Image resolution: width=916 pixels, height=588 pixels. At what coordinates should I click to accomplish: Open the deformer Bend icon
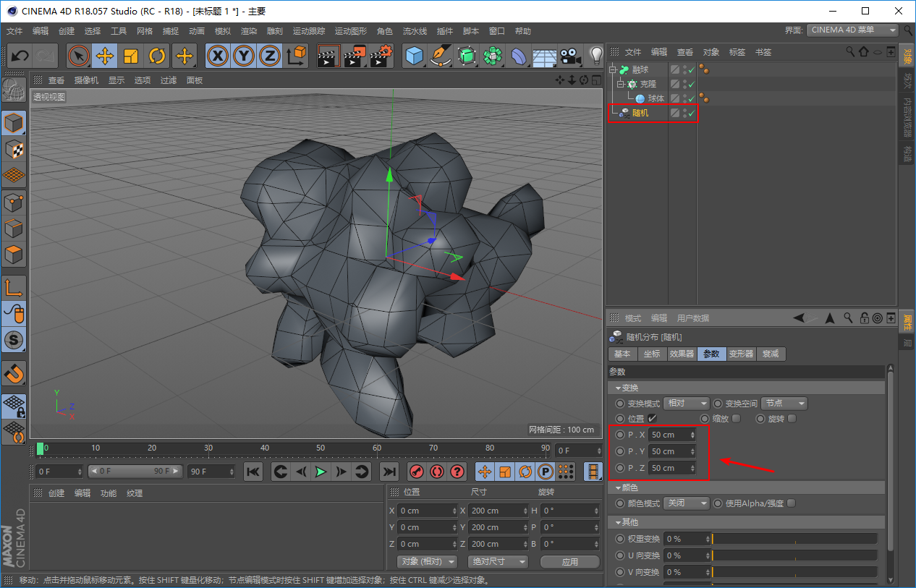[x=519, y=56]
